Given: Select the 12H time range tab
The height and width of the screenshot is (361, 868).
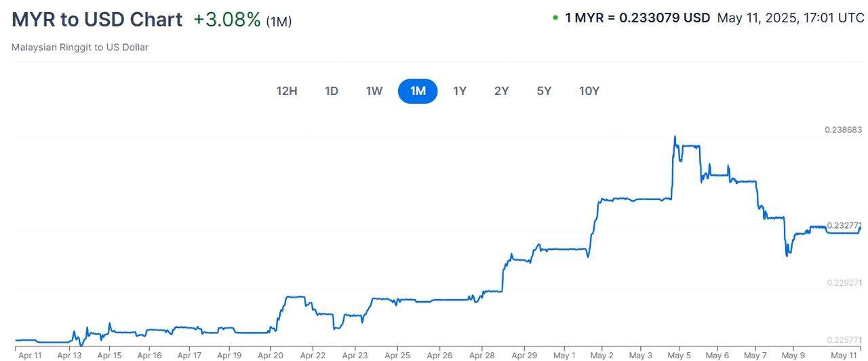Looking at the screenshot, I should coord(287,91).
